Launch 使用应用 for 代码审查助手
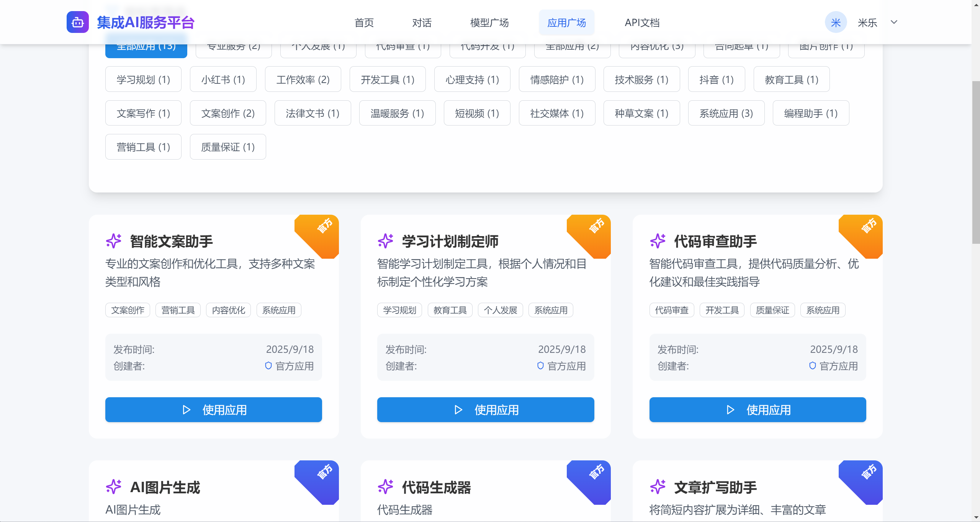The height and width of the screenshot is (522, 980). tap(757, 409)
